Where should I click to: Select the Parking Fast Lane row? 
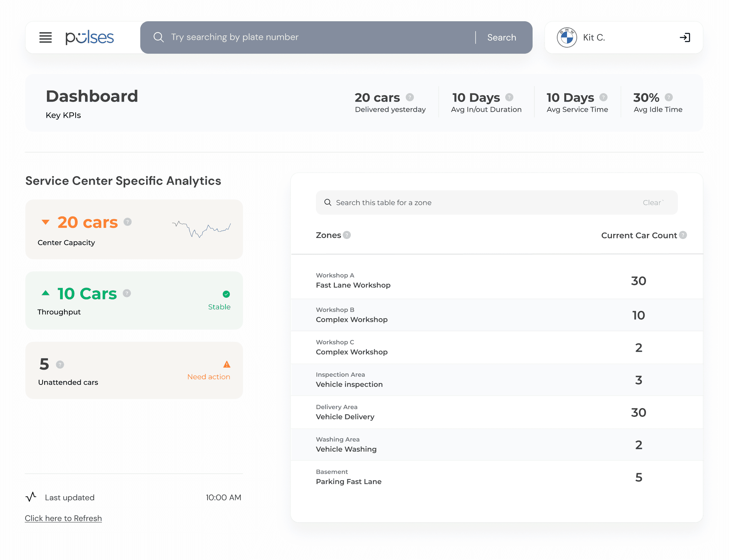[497, 477]
